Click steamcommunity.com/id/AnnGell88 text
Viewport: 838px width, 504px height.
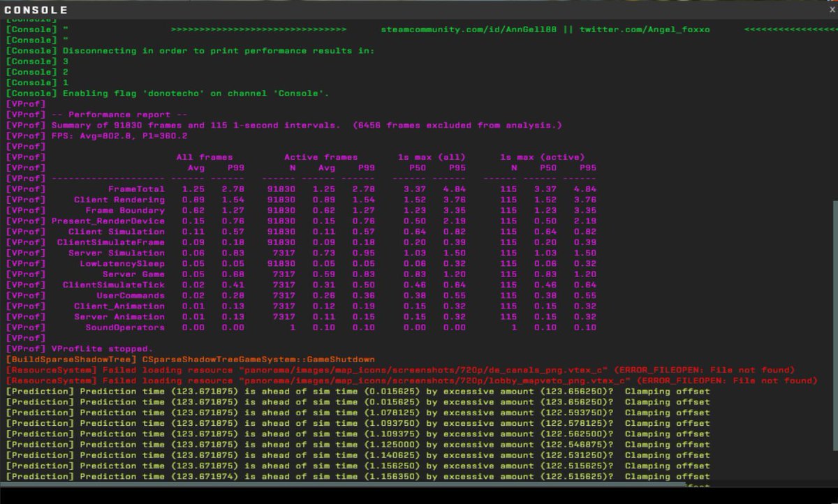pyautogui.click(x=469, y=29)
